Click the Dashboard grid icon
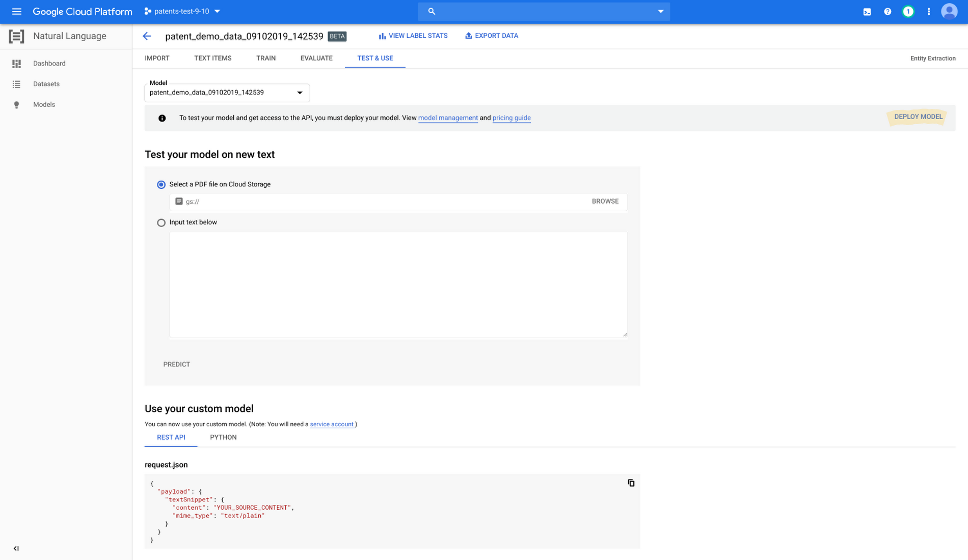 [x=16, y=64]
